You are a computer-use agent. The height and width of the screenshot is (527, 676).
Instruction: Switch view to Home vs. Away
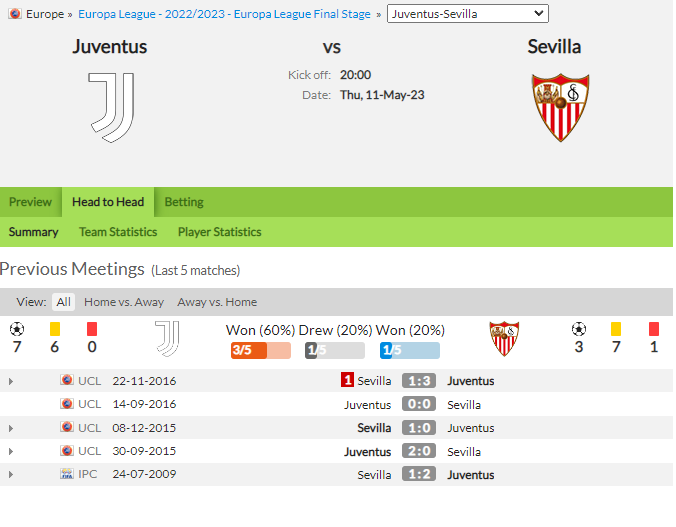click(124, 302)
